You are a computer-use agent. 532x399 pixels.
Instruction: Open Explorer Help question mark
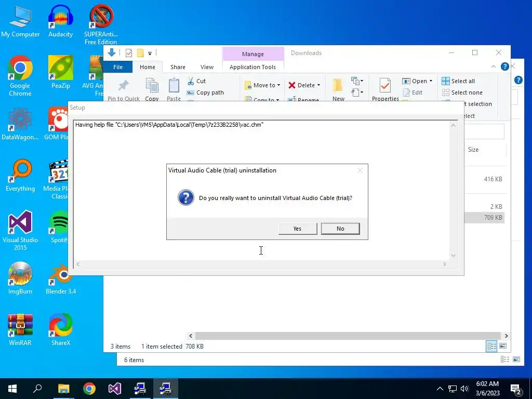(504, 66)
